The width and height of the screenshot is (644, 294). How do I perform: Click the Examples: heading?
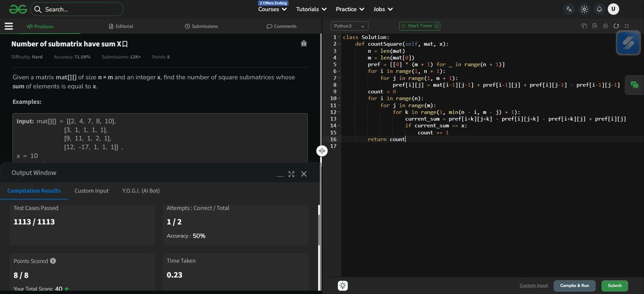pyautogui.click(x=27, y=102)
